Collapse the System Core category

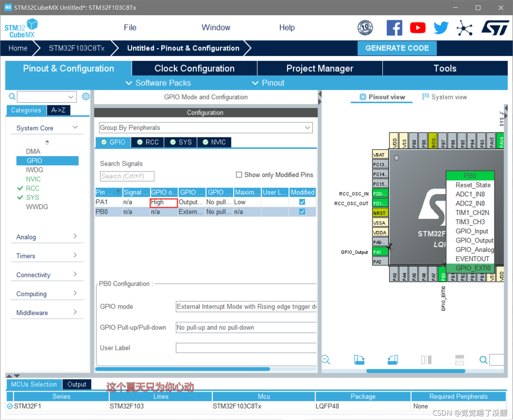75,128
